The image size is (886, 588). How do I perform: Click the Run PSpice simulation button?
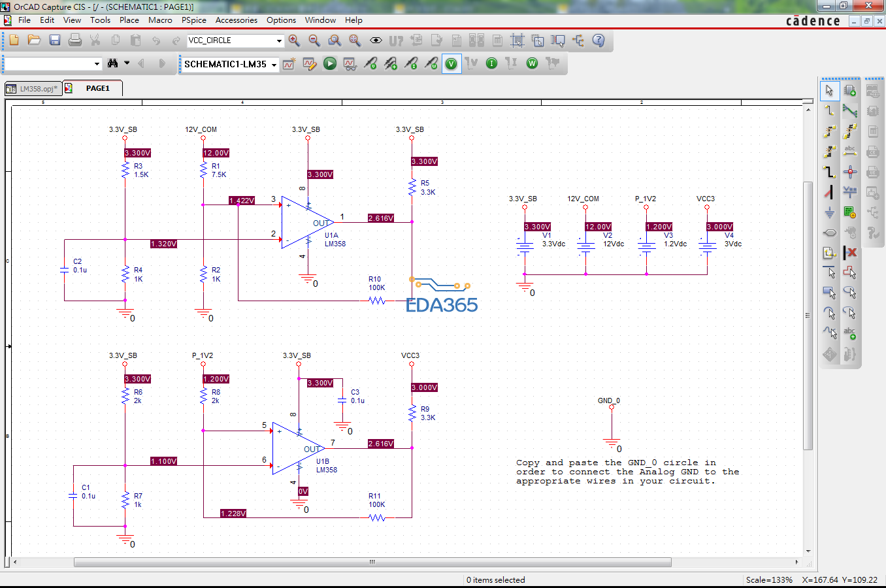[330, 63]
